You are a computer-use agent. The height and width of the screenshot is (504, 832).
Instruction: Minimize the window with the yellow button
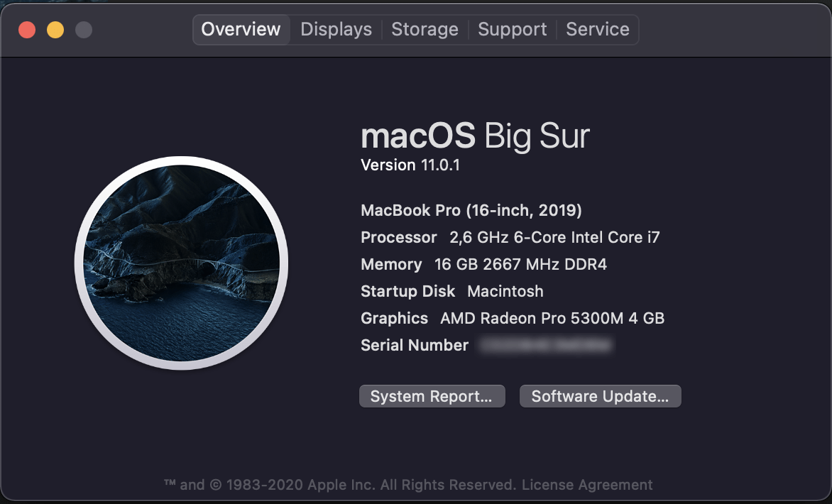[55, 30]
